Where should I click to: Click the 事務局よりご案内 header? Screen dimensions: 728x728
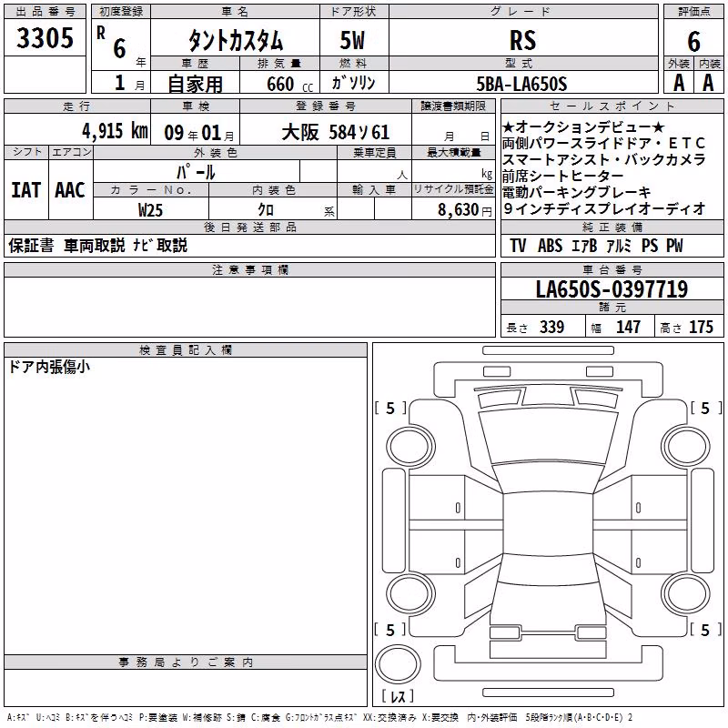tap(186, 662)
